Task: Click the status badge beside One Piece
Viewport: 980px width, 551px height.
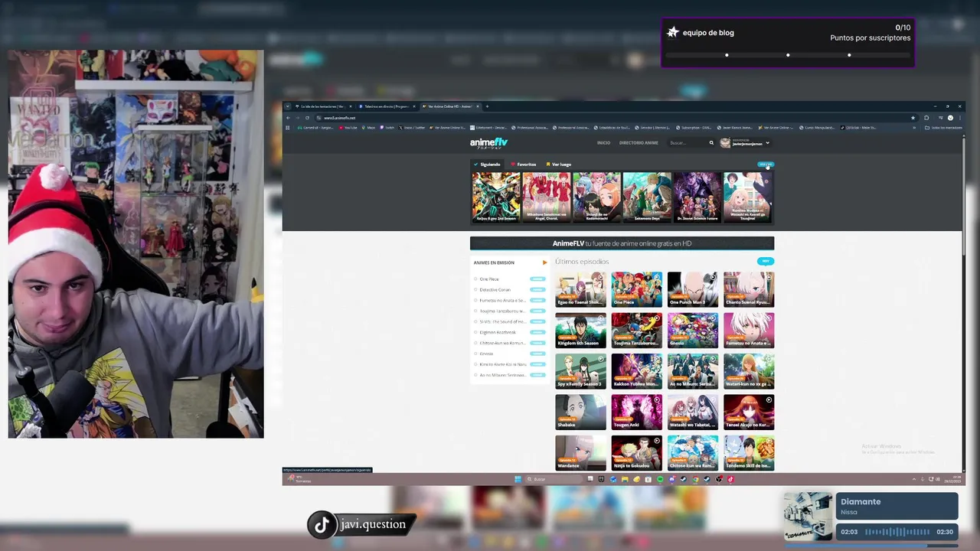Action: 537,279
